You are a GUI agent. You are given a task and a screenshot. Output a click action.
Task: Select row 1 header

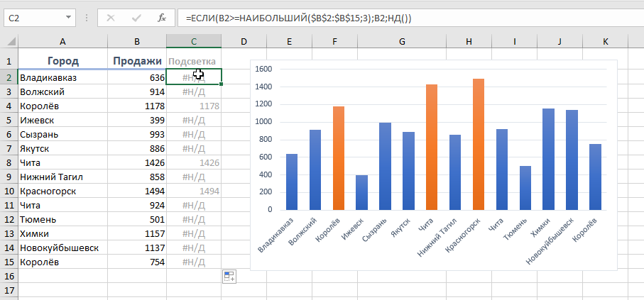[9, 62]
